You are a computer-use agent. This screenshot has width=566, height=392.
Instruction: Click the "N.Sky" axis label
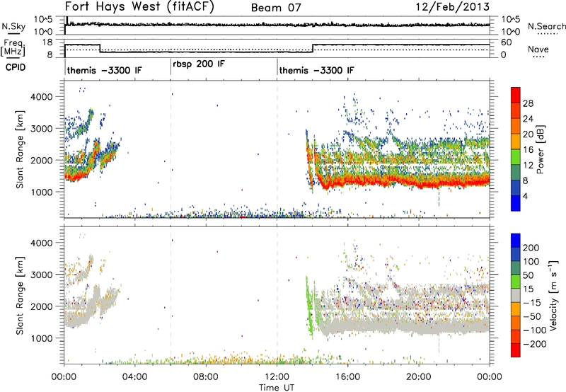point(13,26)
